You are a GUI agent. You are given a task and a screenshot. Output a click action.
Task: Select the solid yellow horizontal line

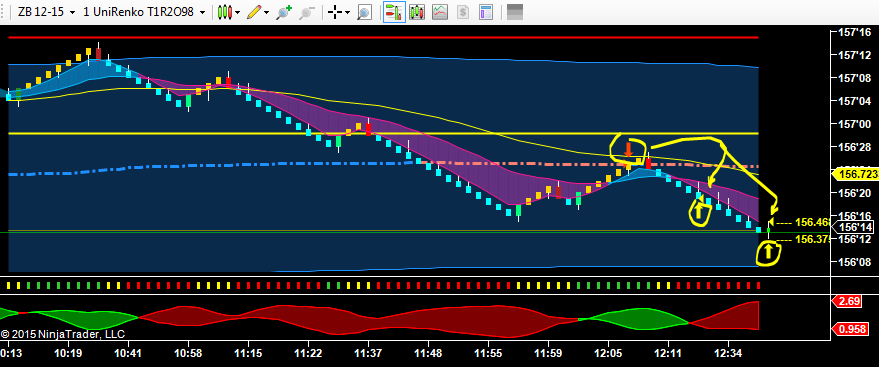click(383, 133)
